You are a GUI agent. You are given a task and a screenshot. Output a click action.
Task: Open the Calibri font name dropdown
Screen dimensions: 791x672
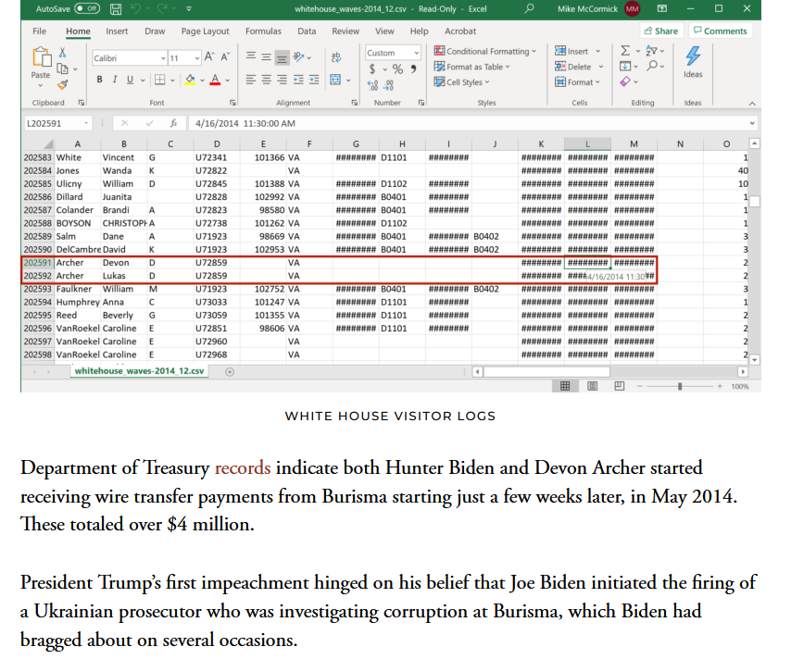coord(163,58)
